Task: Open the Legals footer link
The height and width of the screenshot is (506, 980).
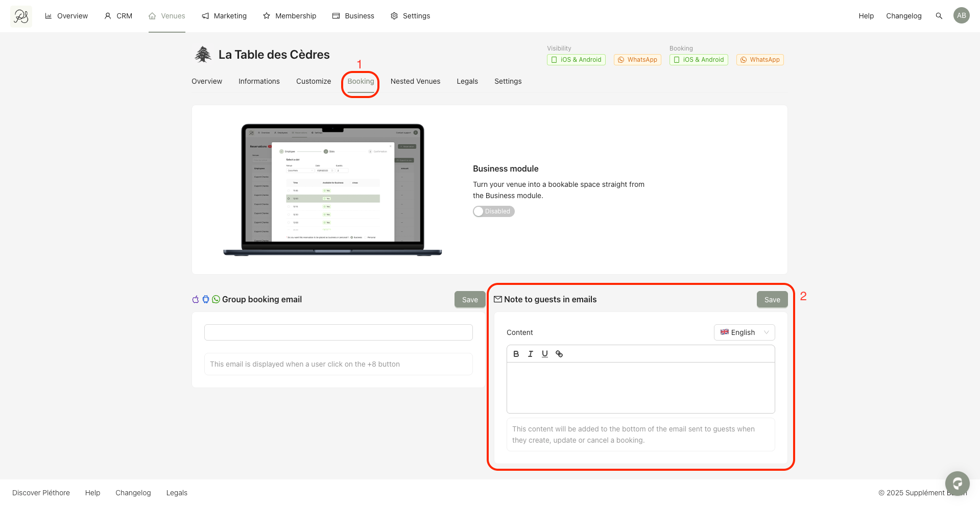Action: (x=177, y=493)
